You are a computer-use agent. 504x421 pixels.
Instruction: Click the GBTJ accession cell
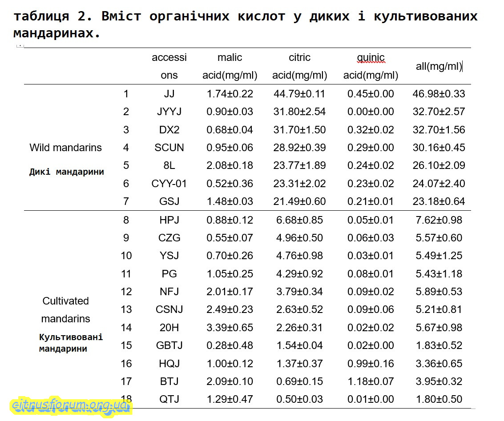[x=169, y=345]
